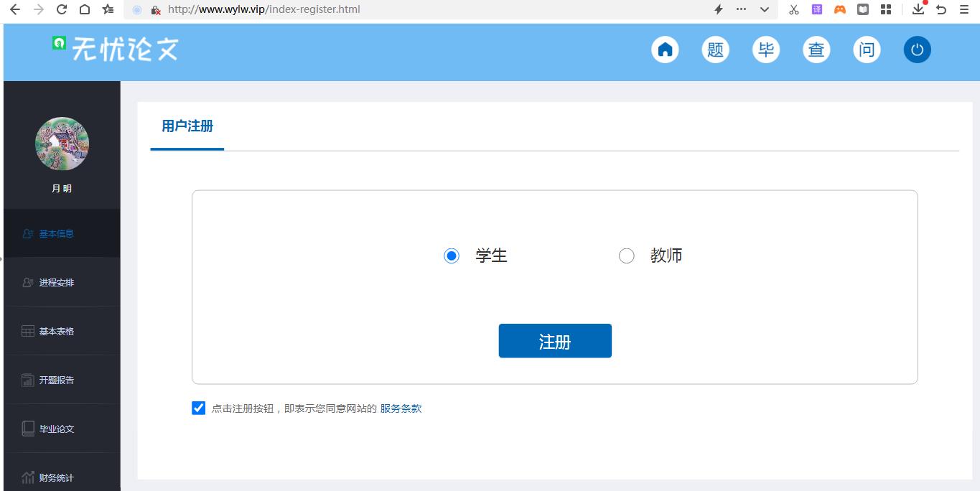Open the 问 (ask) nav icon

click(866, 50)
